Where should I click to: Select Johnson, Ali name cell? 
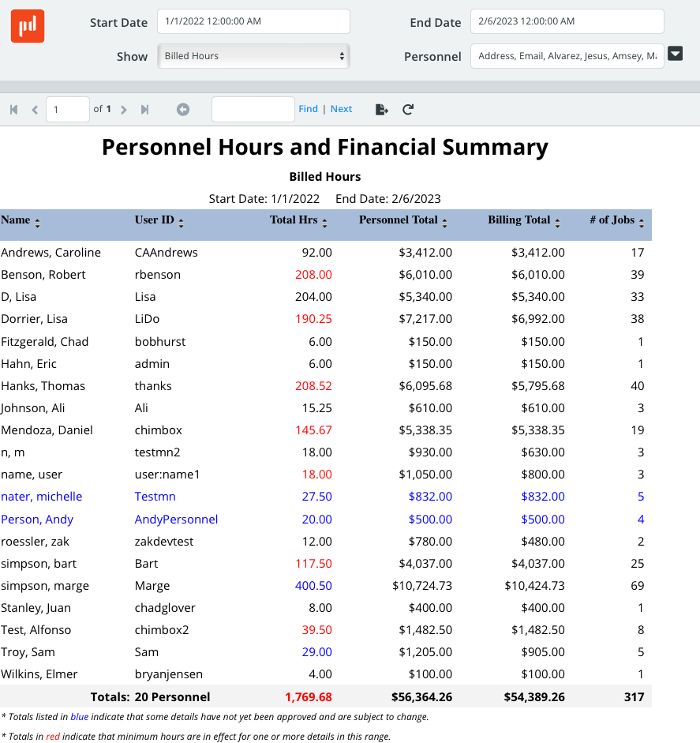click(32, 408)
